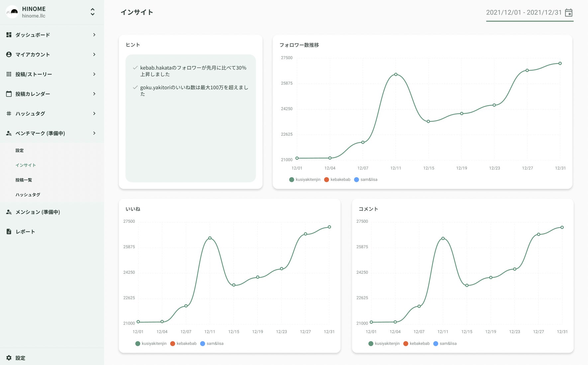The width and height of the screenshot is (588, 365).
Task: Toggle kusiyakitenjin series in フォロワー数推移 legend
Action: [305, 180]
